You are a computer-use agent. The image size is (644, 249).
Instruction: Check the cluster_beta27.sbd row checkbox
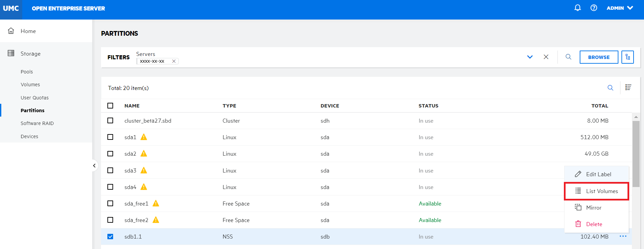[110, 121]
